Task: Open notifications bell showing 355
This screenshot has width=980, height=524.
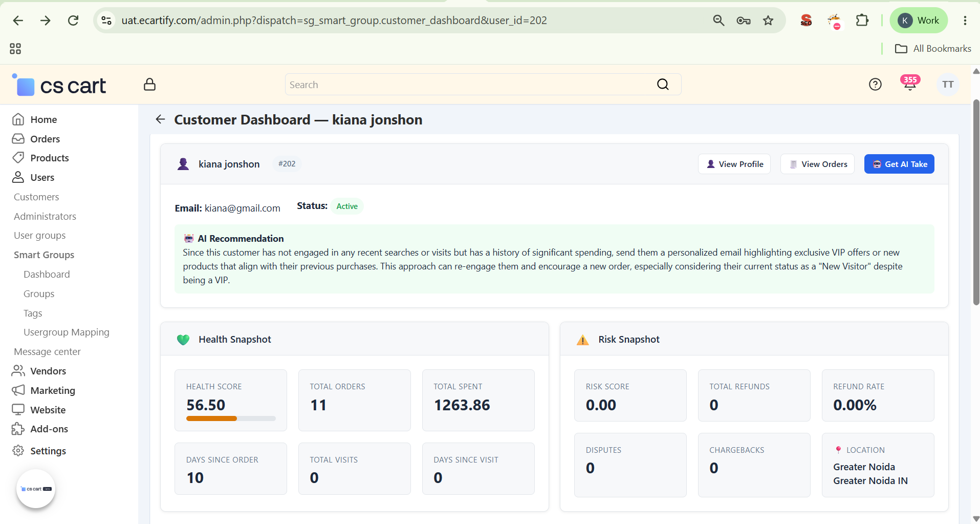Action: [x=910, y=83]
